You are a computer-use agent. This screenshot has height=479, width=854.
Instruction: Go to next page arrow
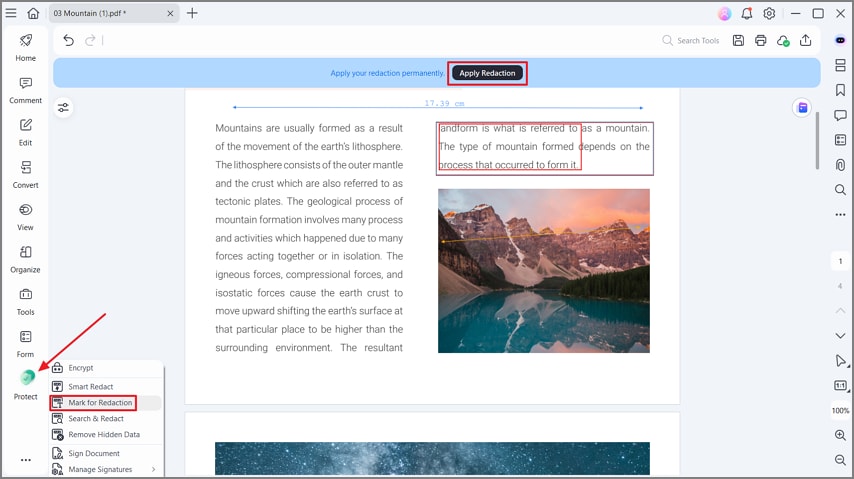(840, 336)
